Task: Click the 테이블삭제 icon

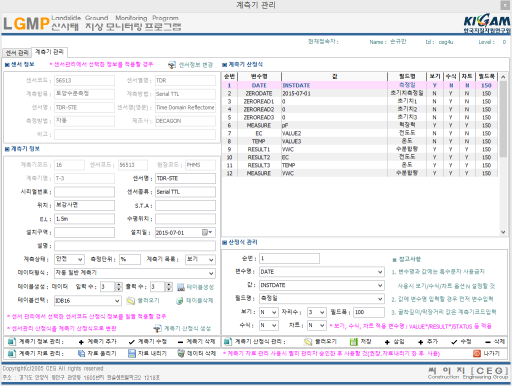Action: point(180,301)
